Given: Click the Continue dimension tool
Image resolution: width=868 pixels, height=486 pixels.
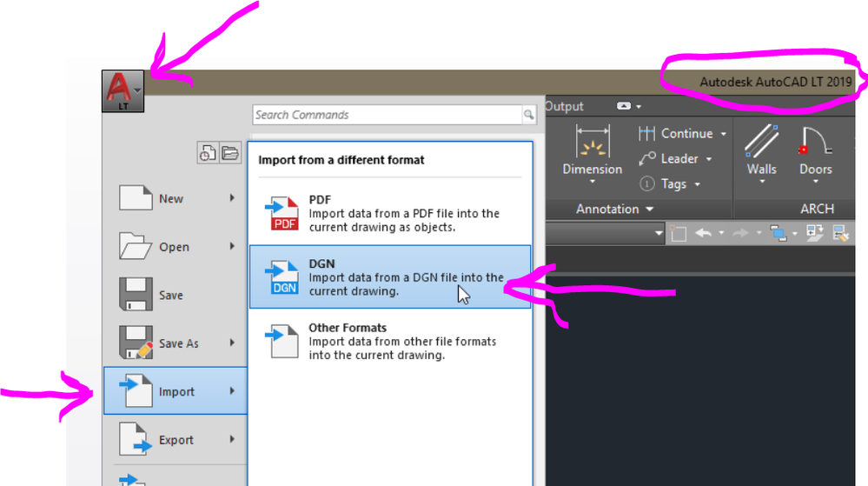Looking at the screenshot, I should coord(675,134).
